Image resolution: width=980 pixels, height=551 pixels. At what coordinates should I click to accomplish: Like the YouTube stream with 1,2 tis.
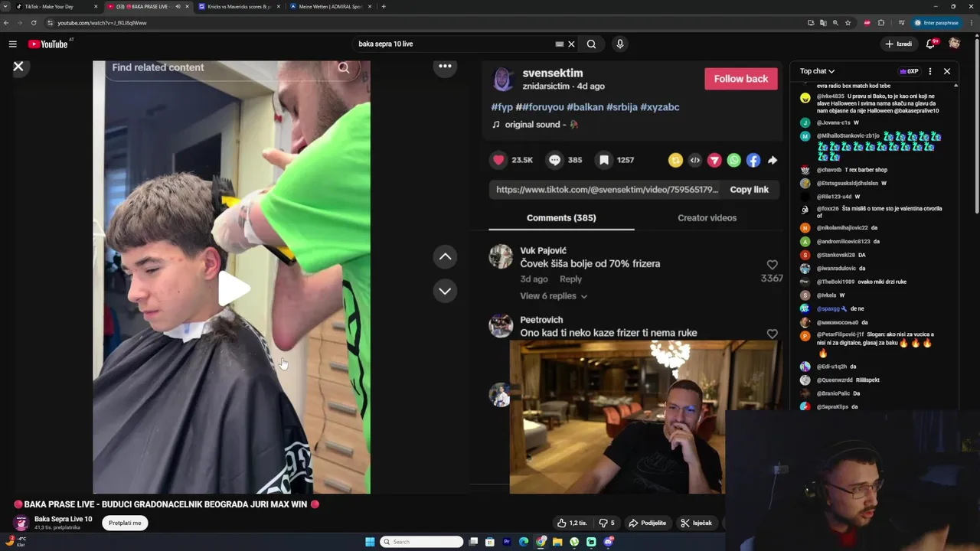click(572, 523)
